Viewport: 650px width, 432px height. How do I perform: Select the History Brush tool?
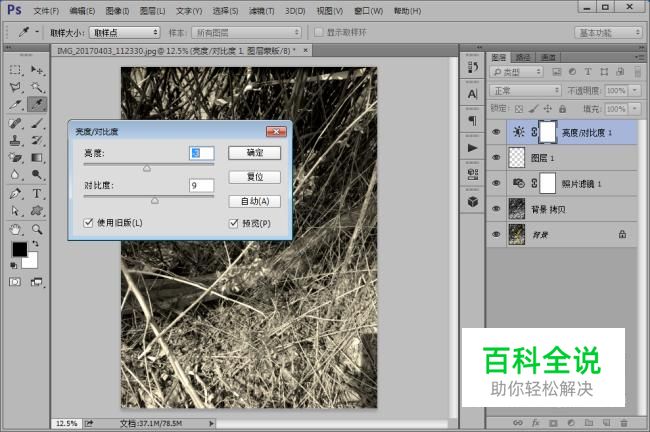pyautogui.click(x=37, y=141)
